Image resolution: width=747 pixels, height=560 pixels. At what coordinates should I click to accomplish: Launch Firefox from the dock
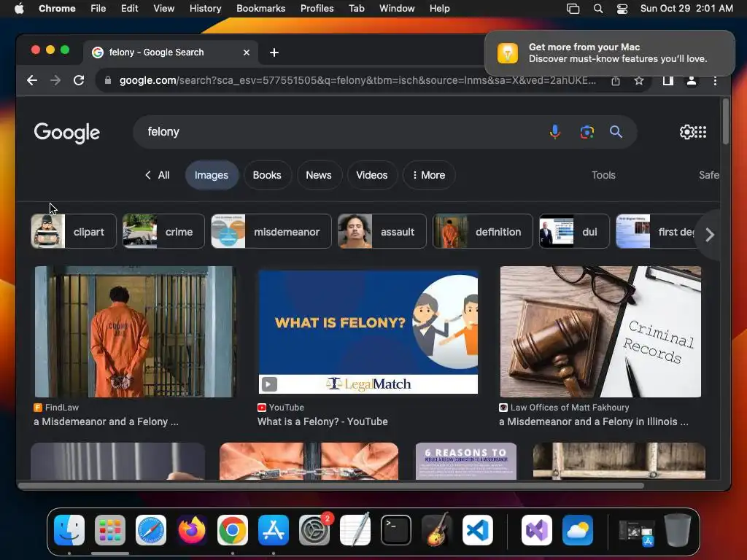tap(192, 530)
